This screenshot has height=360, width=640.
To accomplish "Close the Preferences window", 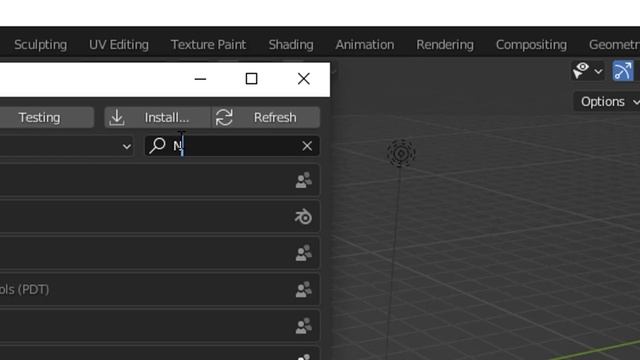I will pyautogui.click(x=304, y=79).
